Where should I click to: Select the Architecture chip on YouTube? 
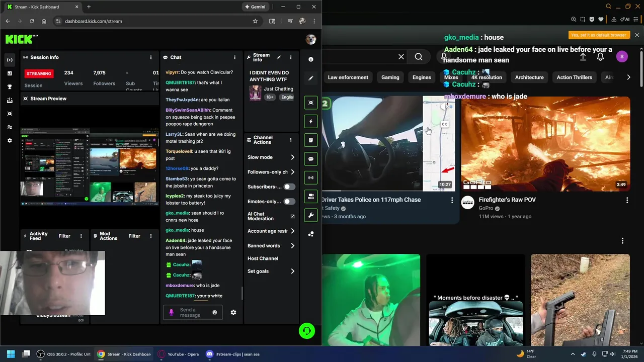(529, 77)
